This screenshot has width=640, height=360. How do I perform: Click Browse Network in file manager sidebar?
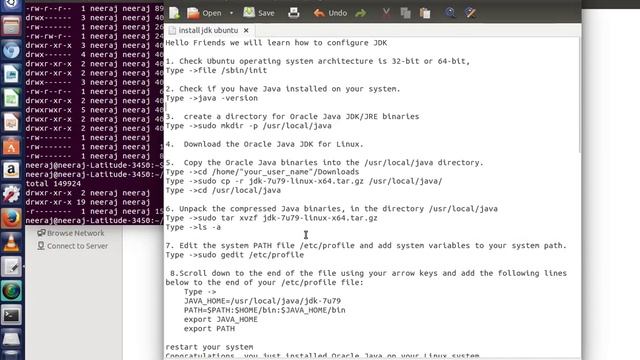(71, 233)
